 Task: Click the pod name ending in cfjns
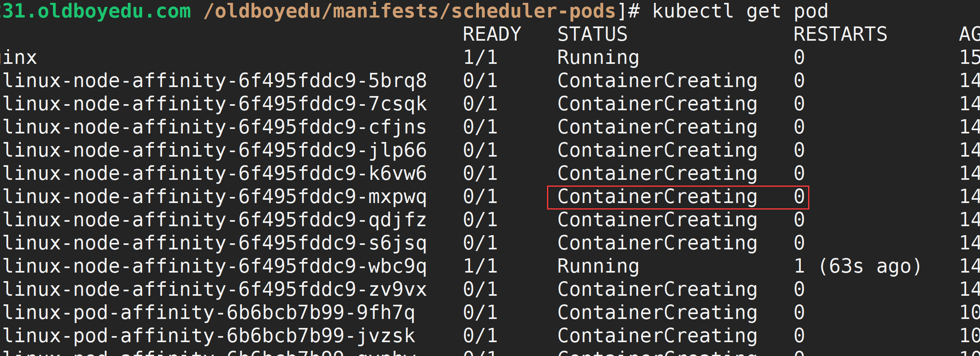pyautogui.click(x=215, y=127)
